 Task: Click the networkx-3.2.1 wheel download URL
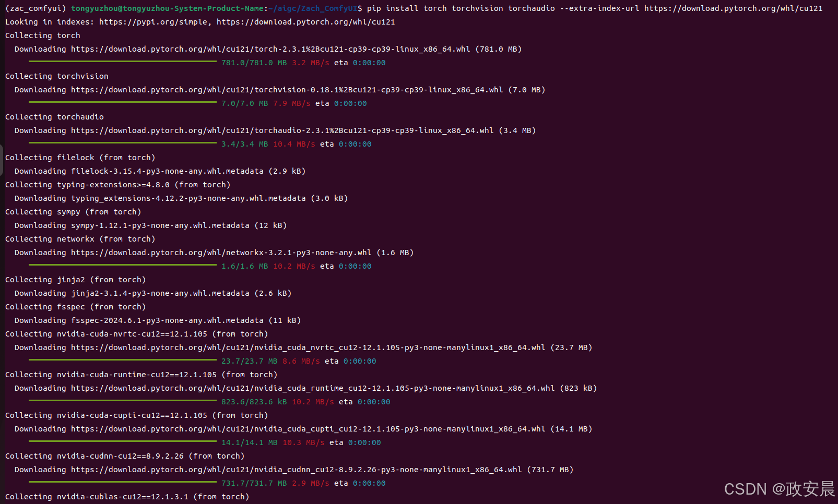point(221,253)
